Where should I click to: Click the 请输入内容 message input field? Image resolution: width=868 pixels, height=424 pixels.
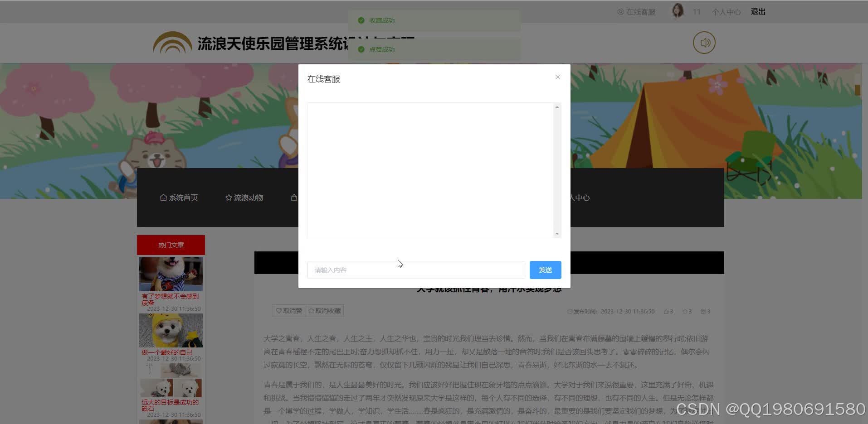click(415, 270)
